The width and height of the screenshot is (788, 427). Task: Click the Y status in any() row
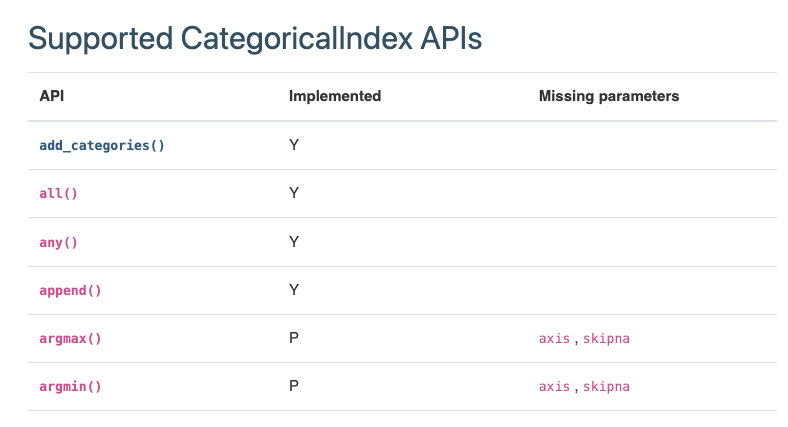(x=294, y=242)
